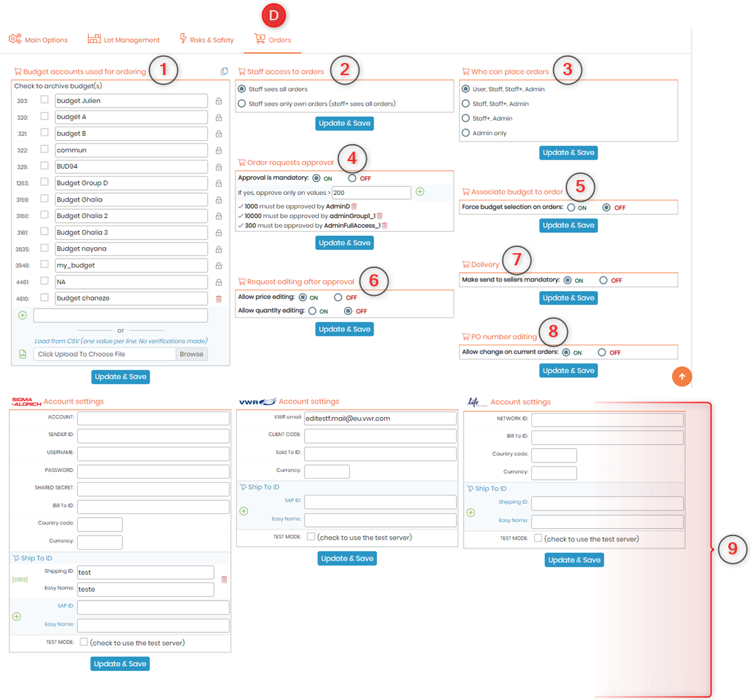Turn Allow price editing OFF
The image size is (750, 700).
338,297
